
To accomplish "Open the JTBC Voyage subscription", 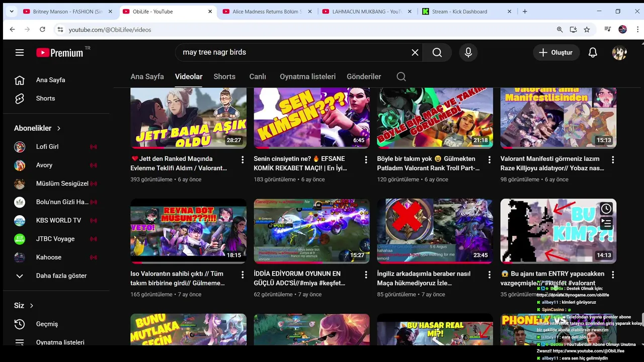I will [x=56, y=239].
